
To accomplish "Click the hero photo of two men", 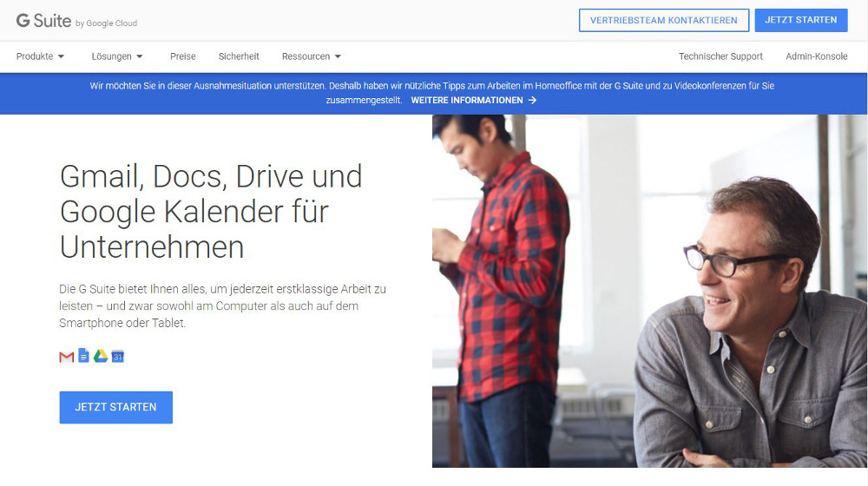I will pyautogui.click(x=649, y=291).
